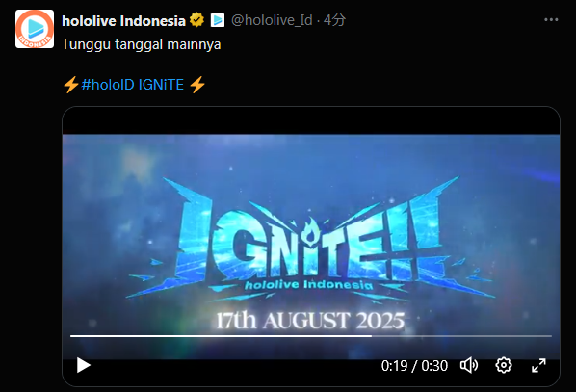Click the 0:19 / 0:30 time display

pos(414,366)
